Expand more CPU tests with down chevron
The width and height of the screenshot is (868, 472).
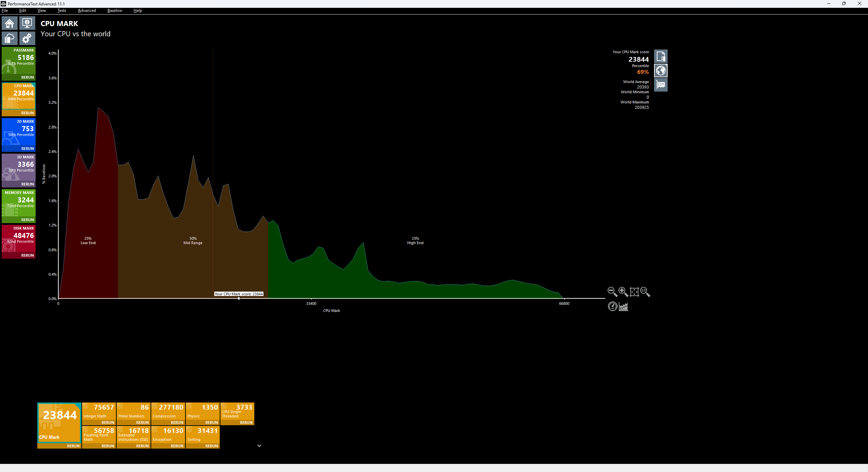(x=259, y=446)
